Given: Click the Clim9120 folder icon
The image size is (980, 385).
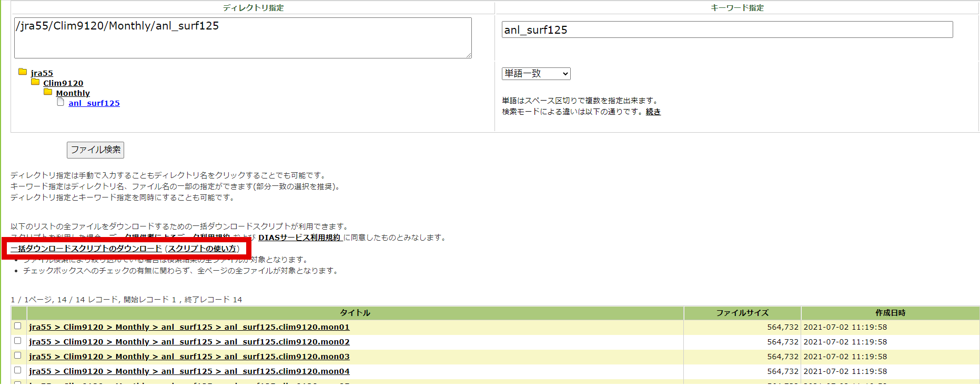Looking at the screenshot, I should click(35, 82).
